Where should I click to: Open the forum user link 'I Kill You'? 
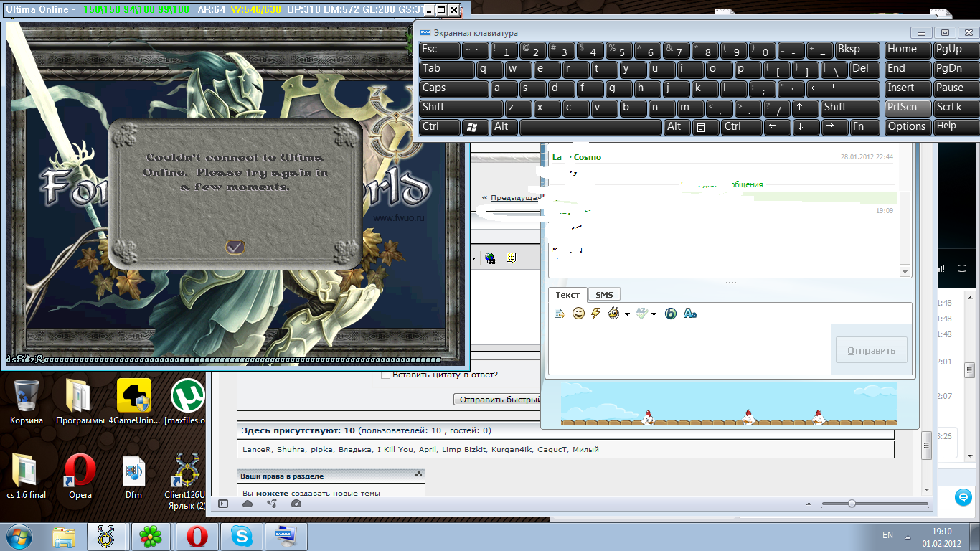(395, 450)
